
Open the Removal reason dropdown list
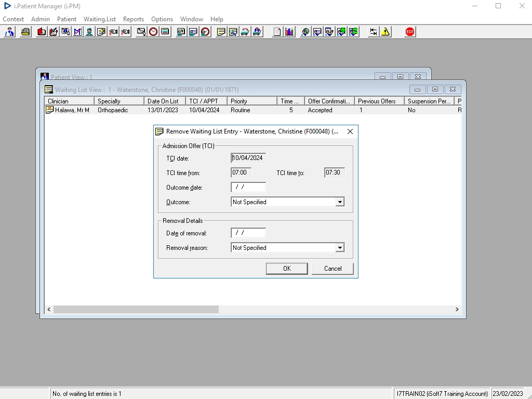point(340,248)
